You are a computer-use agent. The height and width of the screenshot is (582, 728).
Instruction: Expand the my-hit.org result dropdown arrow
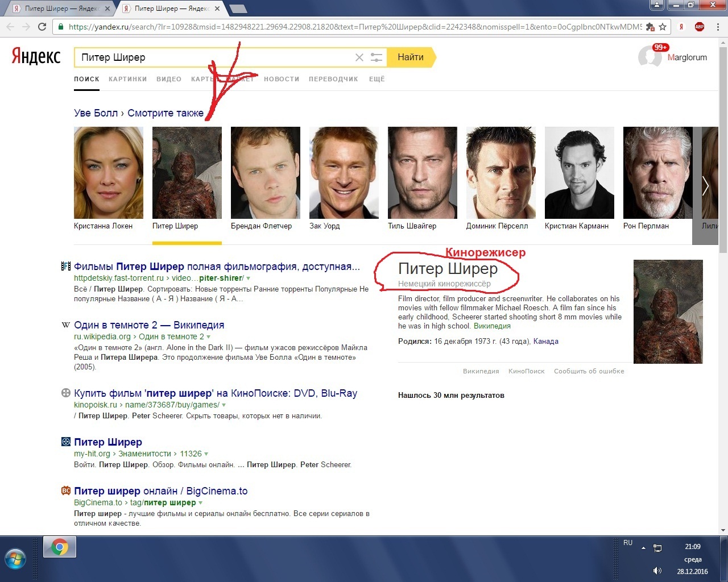[x=206, y=454]
